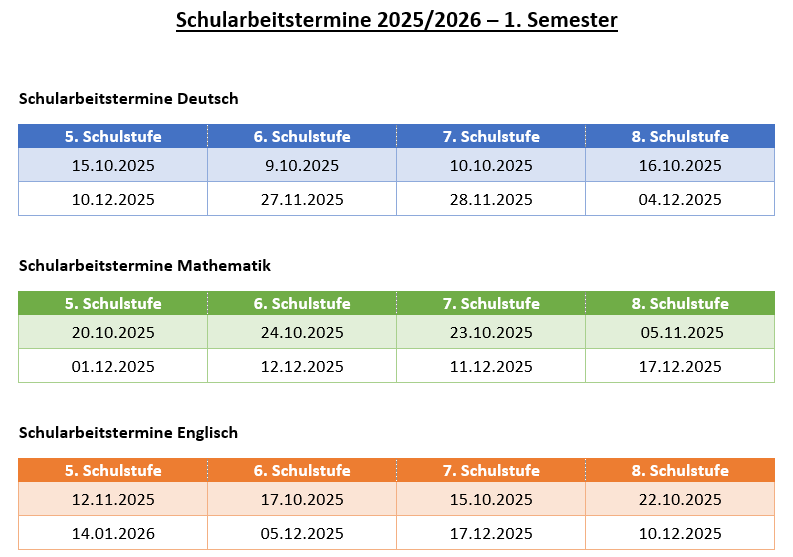Select the 04.12.2025 date cell

click(680, 199)
